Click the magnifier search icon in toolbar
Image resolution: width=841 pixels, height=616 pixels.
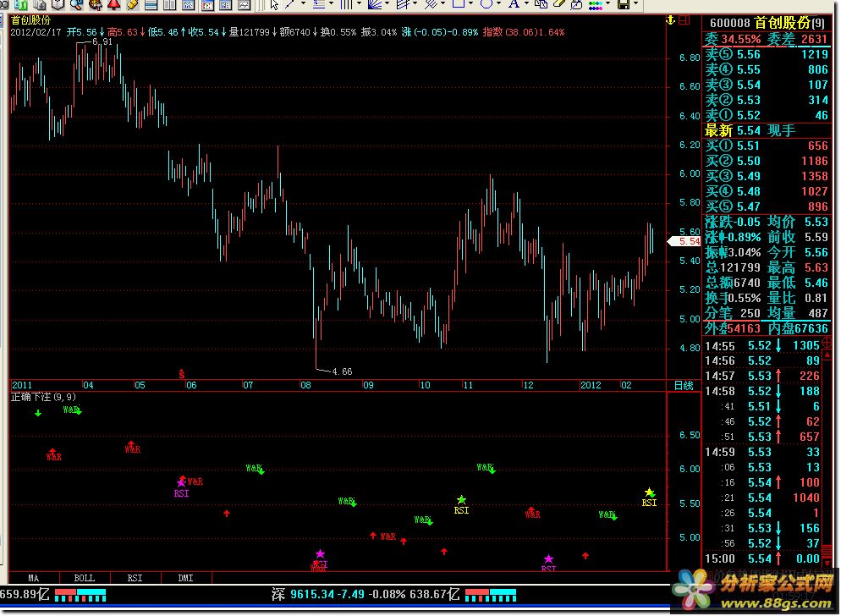tap(76, 5)
